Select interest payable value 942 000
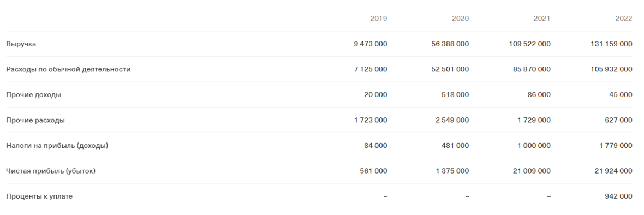The width and height of the screenshot is (644, 215). click(x=618, y=196)
